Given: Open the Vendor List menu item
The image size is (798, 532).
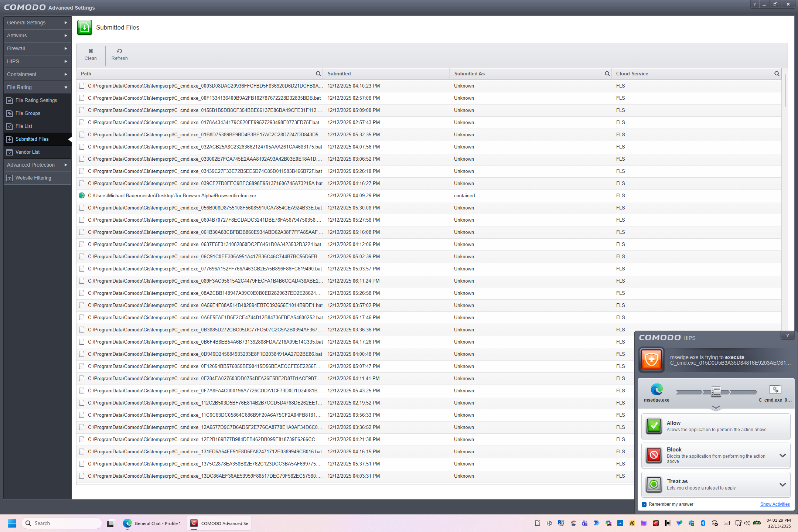Looking at the screenshot, I should (27, 152).
